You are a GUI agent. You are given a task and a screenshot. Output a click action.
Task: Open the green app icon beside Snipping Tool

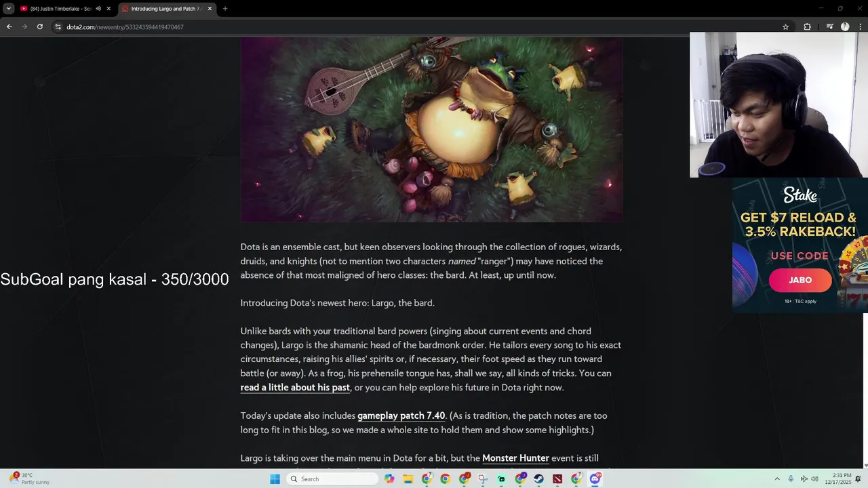(501, 479)
